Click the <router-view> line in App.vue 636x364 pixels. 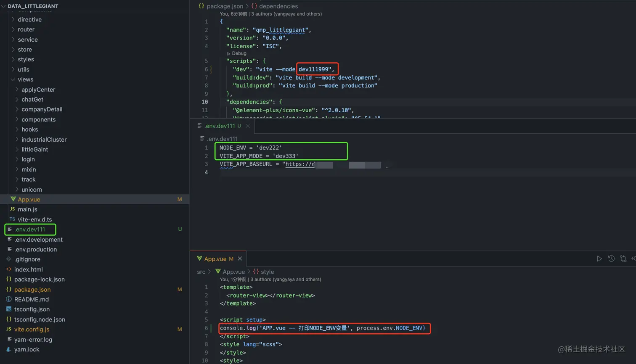coord(270,295)
